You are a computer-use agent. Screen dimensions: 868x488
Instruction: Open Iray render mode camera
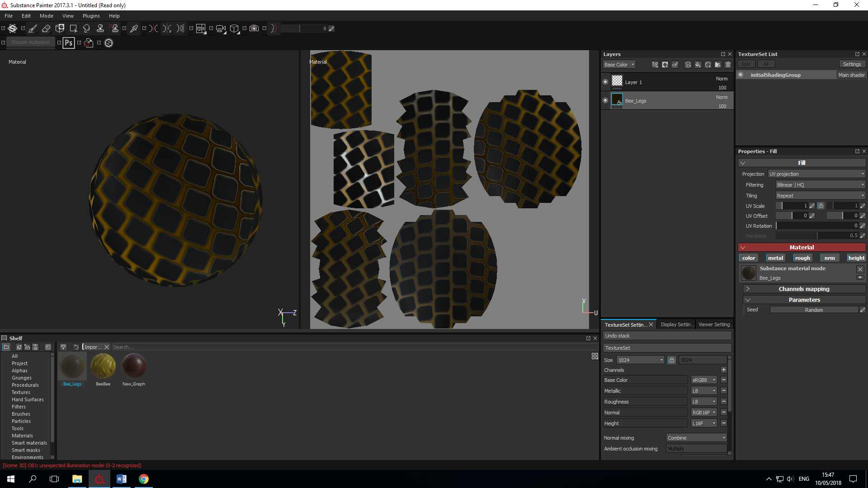click(254, 28)
